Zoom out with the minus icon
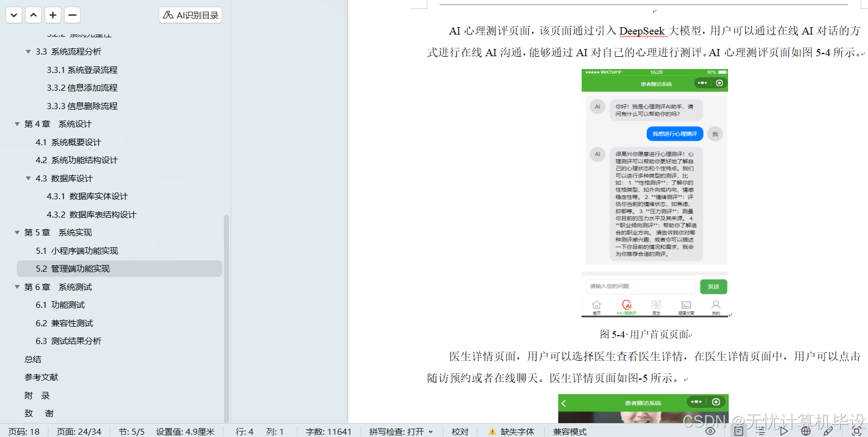Viewport: 868px width, 437px height. [72, 15]
